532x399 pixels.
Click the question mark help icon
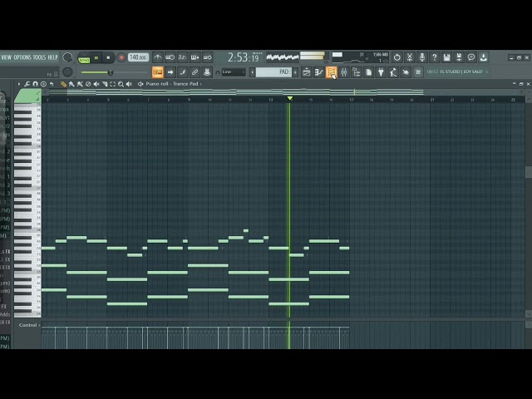click(x=434, y=57)
